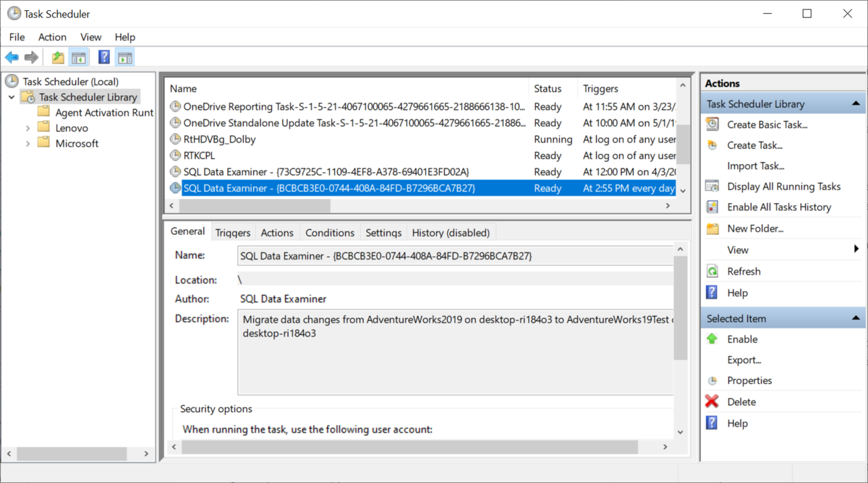
Task: Switch to the Actions tab
Action: (277, 233)
